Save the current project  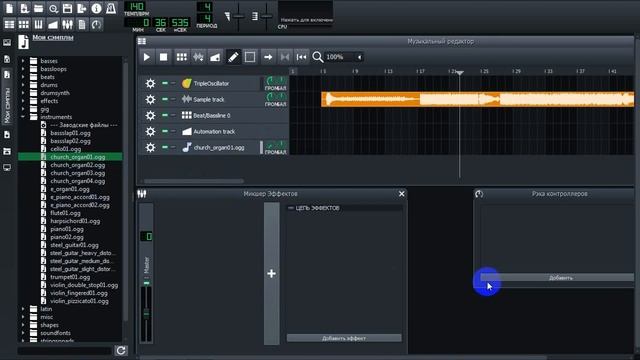click(x=67, y=9)
